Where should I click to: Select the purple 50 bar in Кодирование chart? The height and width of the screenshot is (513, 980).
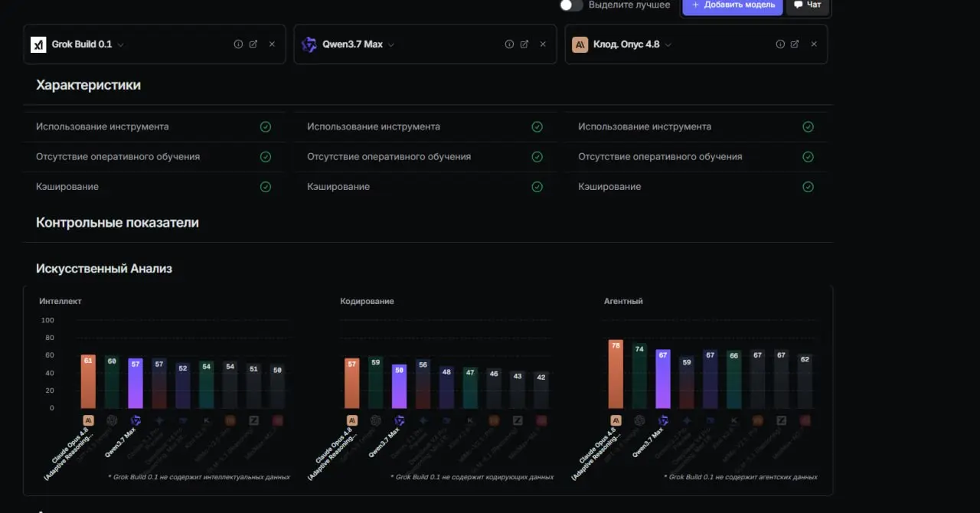399,386
